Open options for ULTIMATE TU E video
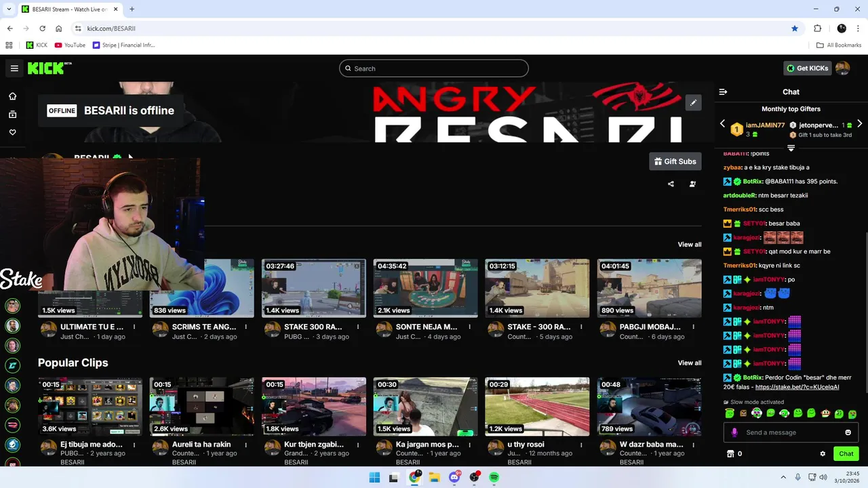The width and height of the screenshot is (868, 488). click(134, 327)
